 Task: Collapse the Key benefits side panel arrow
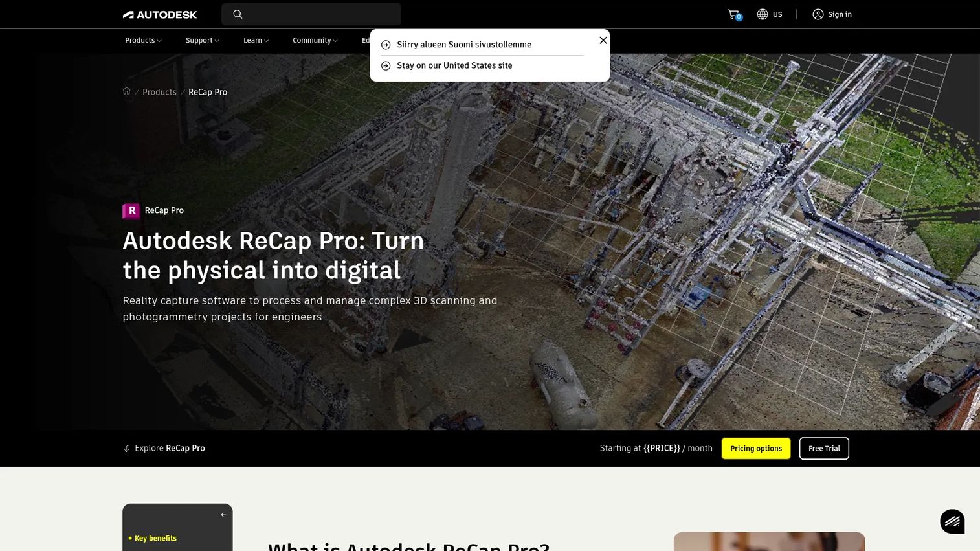(x=223, y=515)
